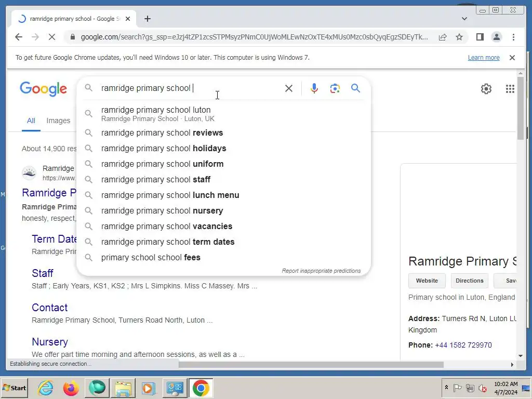Dismiss the Chrome update notice

[512, 58]
